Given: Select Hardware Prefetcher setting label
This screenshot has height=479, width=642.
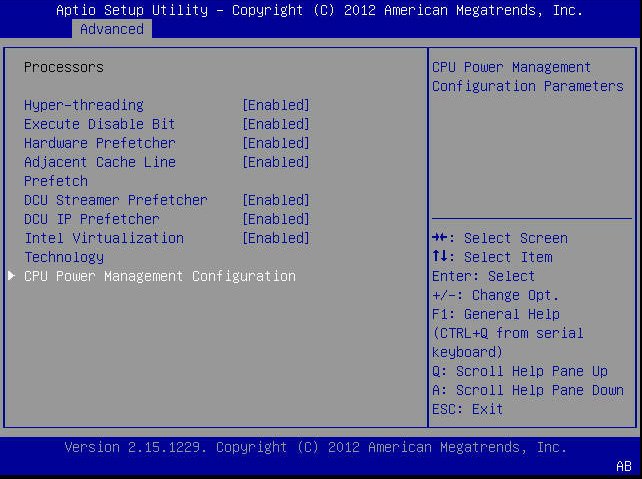Looking at the screenshot, I should coord(99,143).
